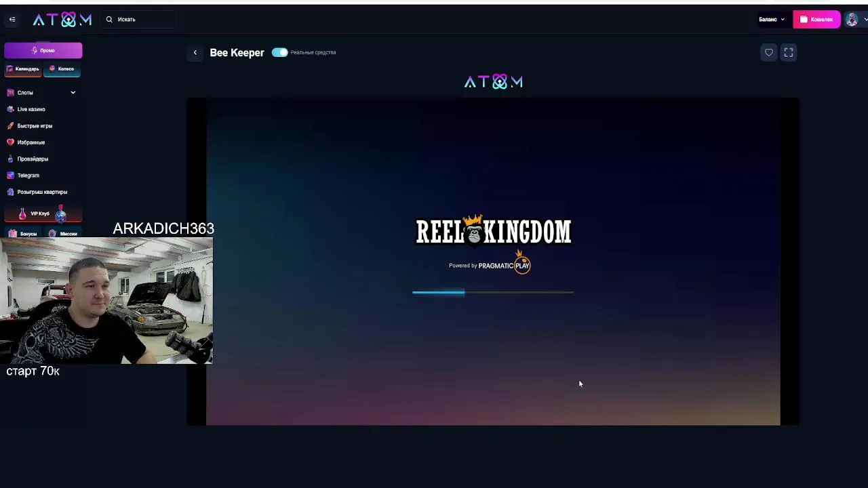The width and height of the screenshot is (868, 488).
Task: Open the Telegram link
Action: coord(28,176)
